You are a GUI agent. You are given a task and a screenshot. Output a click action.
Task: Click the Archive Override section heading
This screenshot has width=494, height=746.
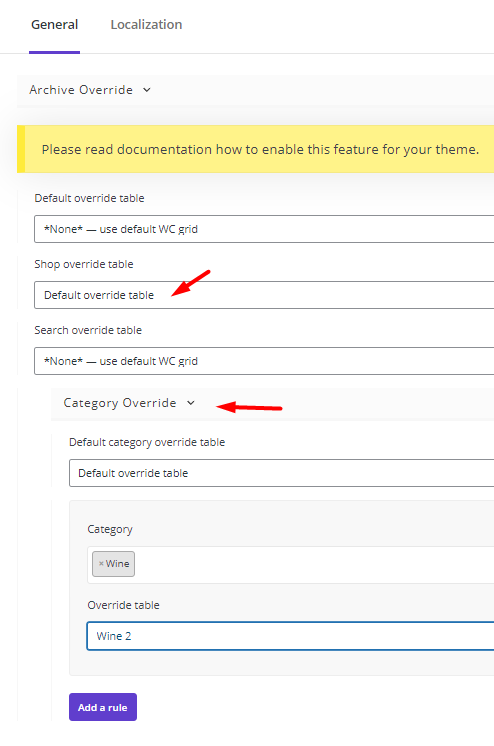pyautogui.click(x=81, y=89)
